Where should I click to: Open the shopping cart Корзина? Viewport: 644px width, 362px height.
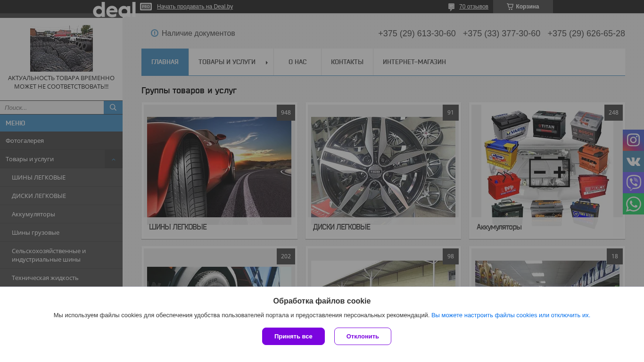click(523, 7)
